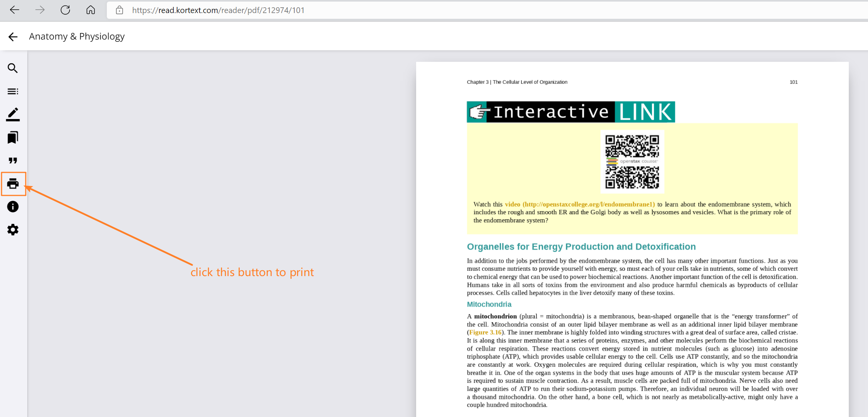Click the bold word mitochondrion
Image resolution: width=868 pixels, height=417 pixels.
[x=495, y=316]
